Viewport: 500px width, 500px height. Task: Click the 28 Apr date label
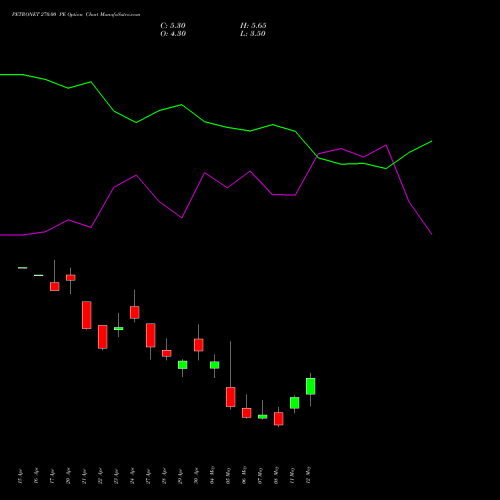pos(164,476)
